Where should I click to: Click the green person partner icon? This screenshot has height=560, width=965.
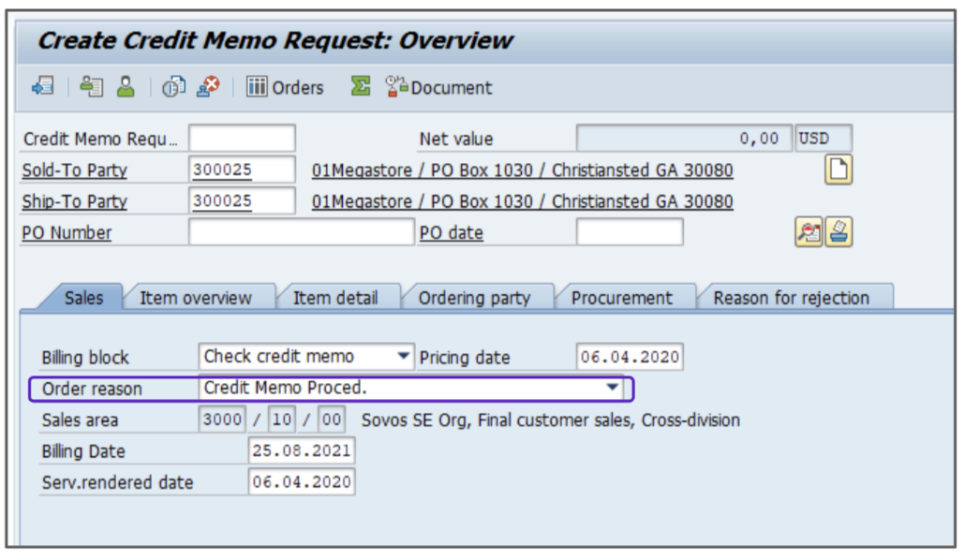point(125,87)
